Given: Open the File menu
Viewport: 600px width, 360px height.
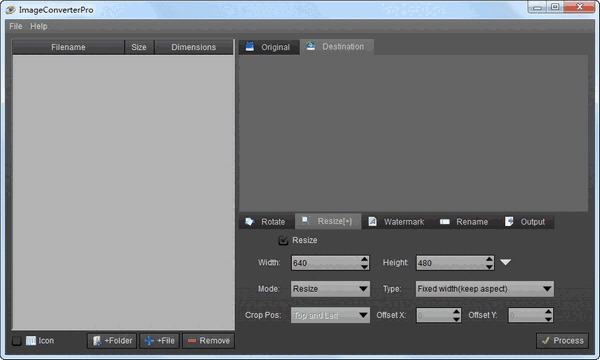Looking at the screenshot, I should (x=16, y=26).
